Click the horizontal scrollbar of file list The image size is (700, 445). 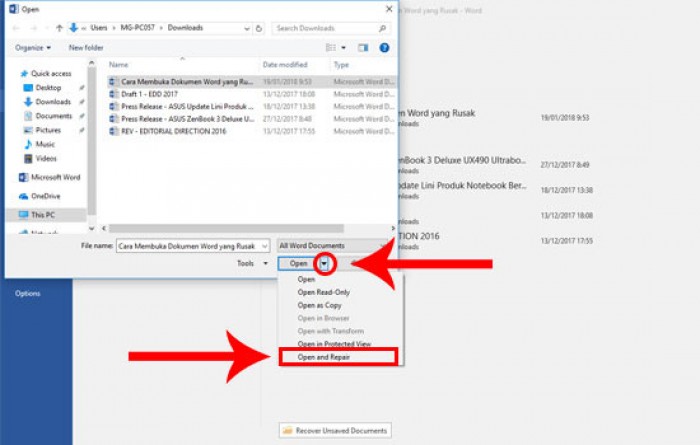(x=226, y=229)
